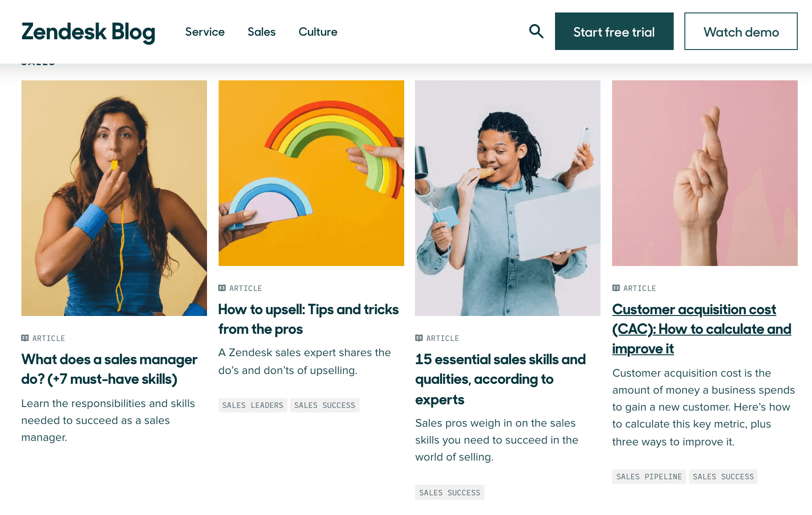Open the Service menu item
Viewport: 812px width, 515px height.
pyautogui.click(x=205, y=32)
